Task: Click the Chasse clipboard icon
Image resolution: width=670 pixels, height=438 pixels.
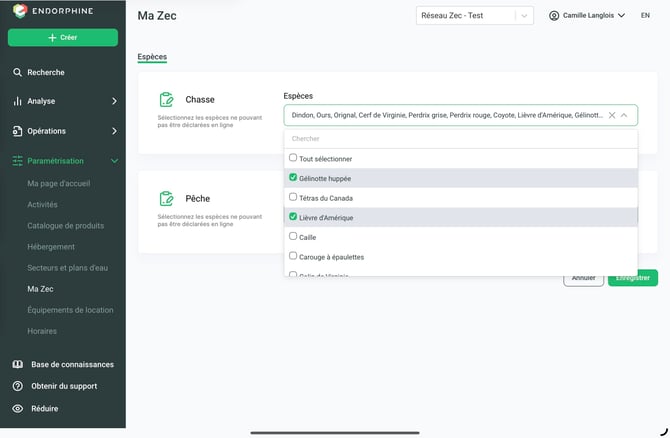Action: [166, 100]
